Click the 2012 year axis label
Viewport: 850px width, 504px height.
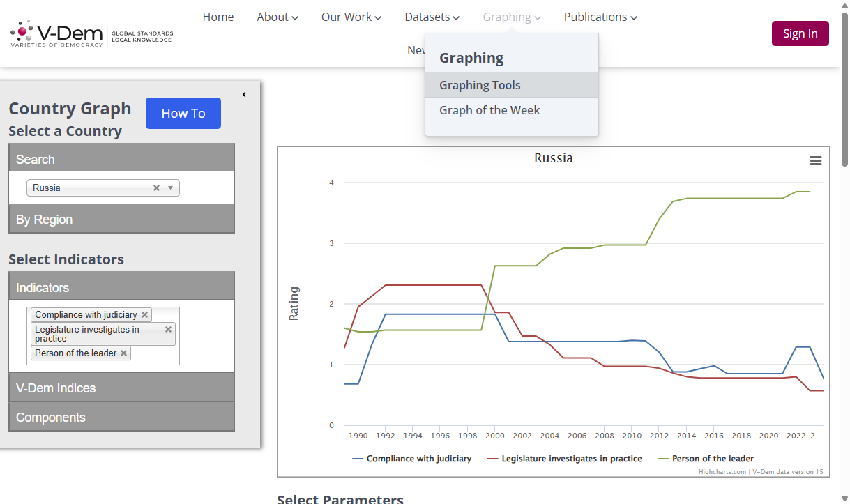coord(659,436)
